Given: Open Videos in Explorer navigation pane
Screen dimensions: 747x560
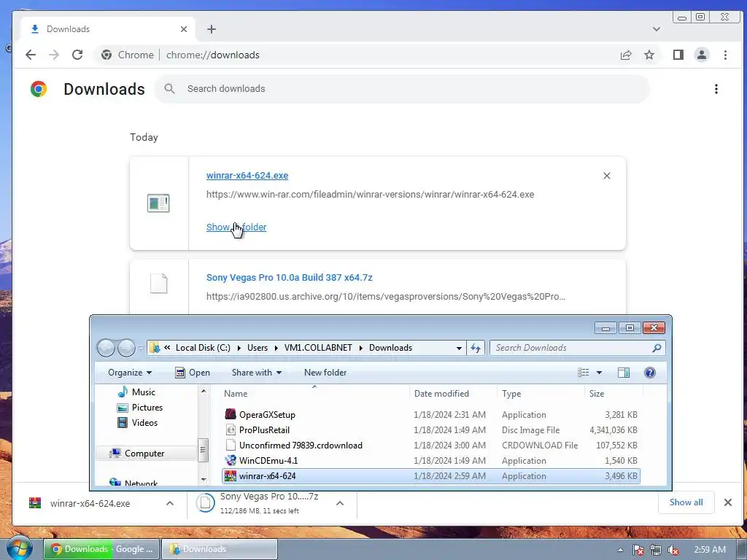Looking at the screenshot, I should (137, 422).
